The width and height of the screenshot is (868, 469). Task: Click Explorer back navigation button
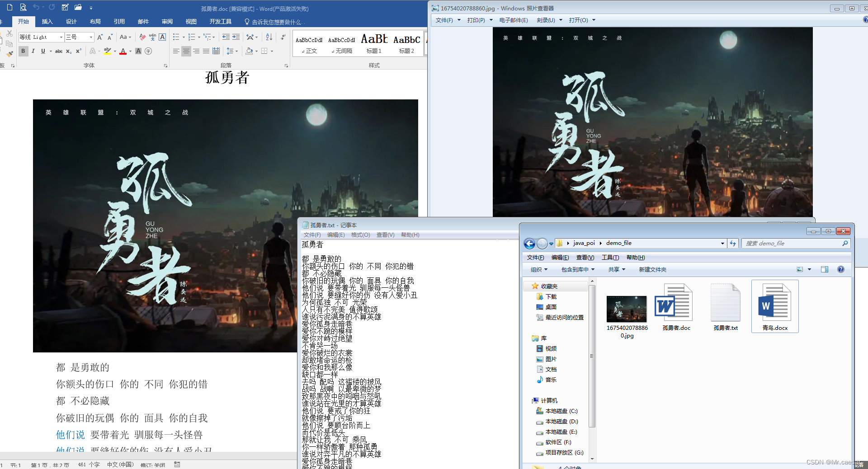click(529, 244)
